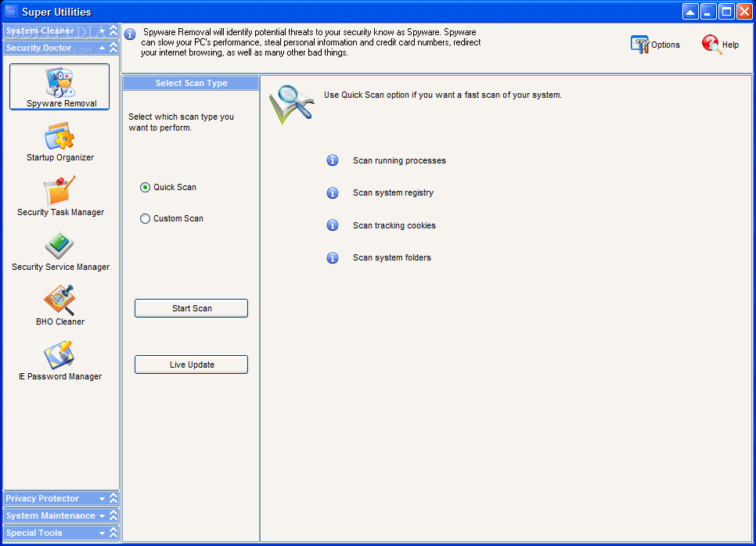Open Startup Organizer icon

(59, 136)
